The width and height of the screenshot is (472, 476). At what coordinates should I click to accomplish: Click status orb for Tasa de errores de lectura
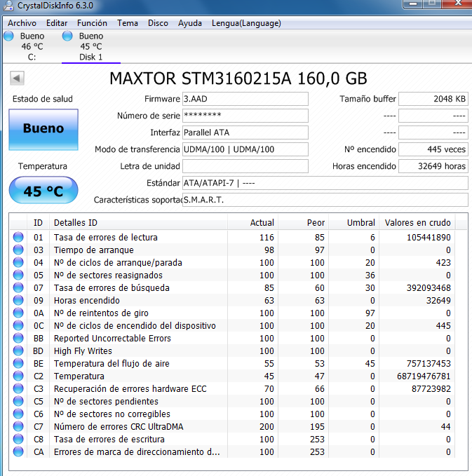18,238
